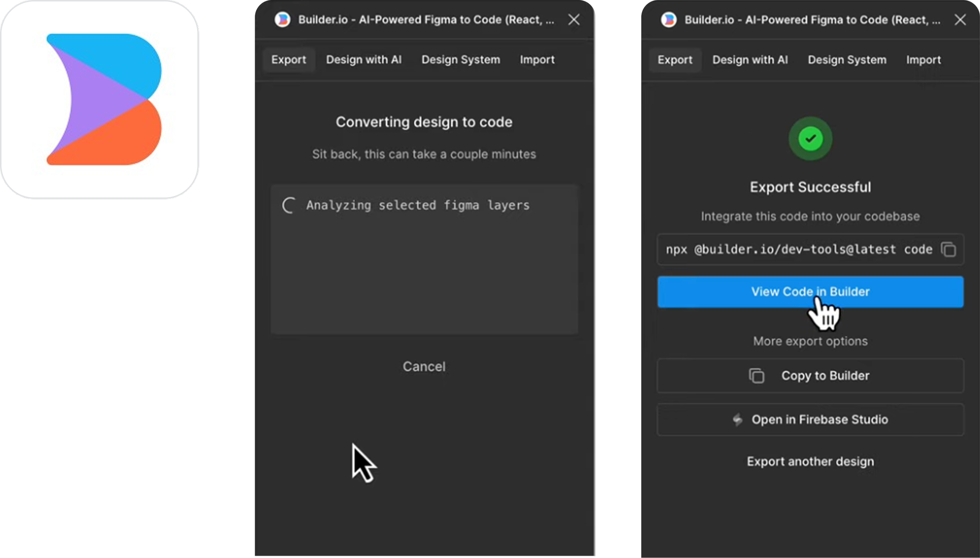Copy the npx command with copy icon
Screen dimensions: 980x558
[948, 249]
